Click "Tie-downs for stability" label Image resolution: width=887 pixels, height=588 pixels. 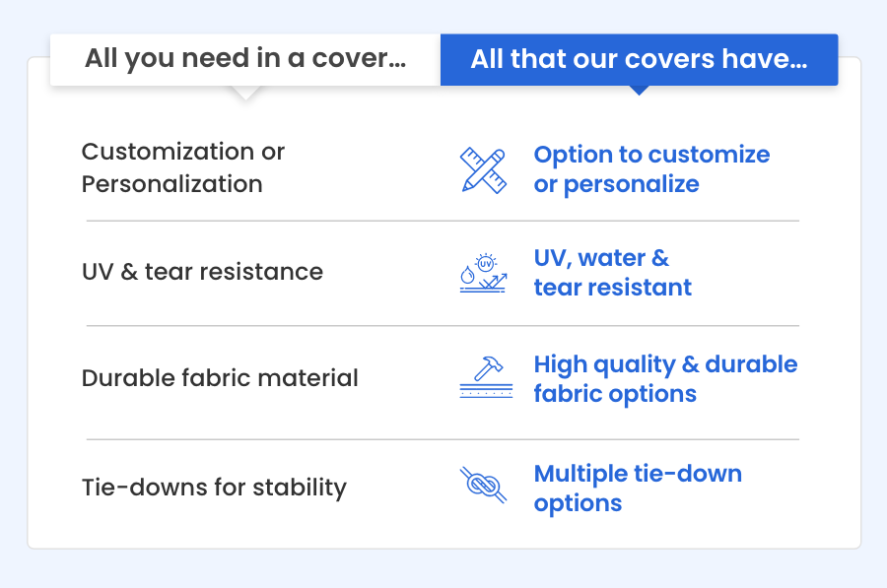tap(214, 488)
